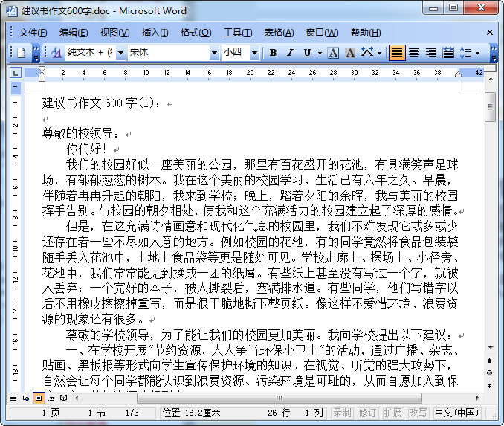
Task: Apply character shading icon
Action: [x=349, y=53]
